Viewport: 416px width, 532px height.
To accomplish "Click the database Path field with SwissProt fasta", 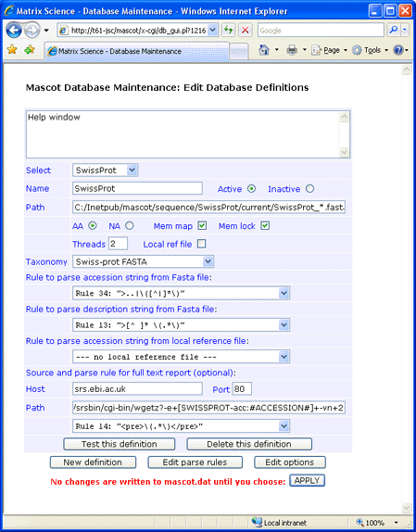I will point(208,207).
